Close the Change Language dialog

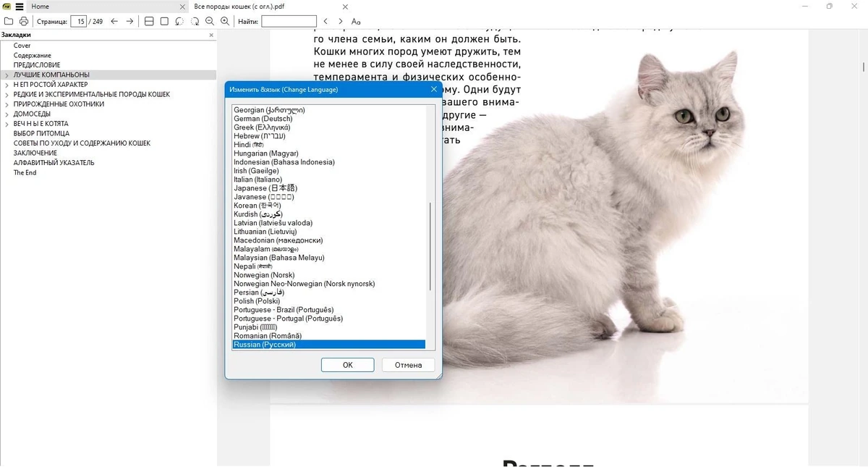tap(434, 89)
